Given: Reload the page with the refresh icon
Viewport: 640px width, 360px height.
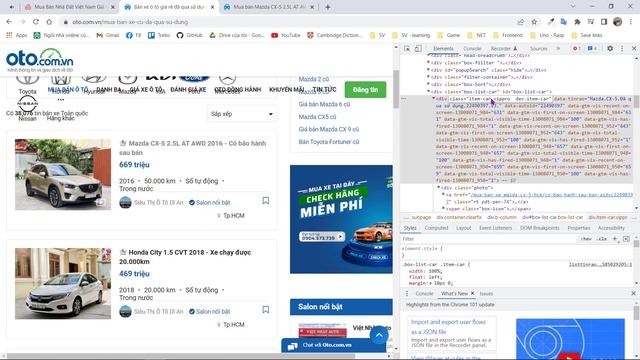Looking at the screenshot, I should 36,22.
